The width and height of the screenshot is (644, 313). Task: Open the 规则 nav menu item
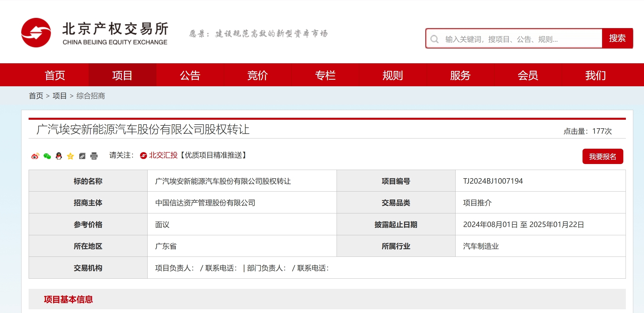tap(393, 75)
